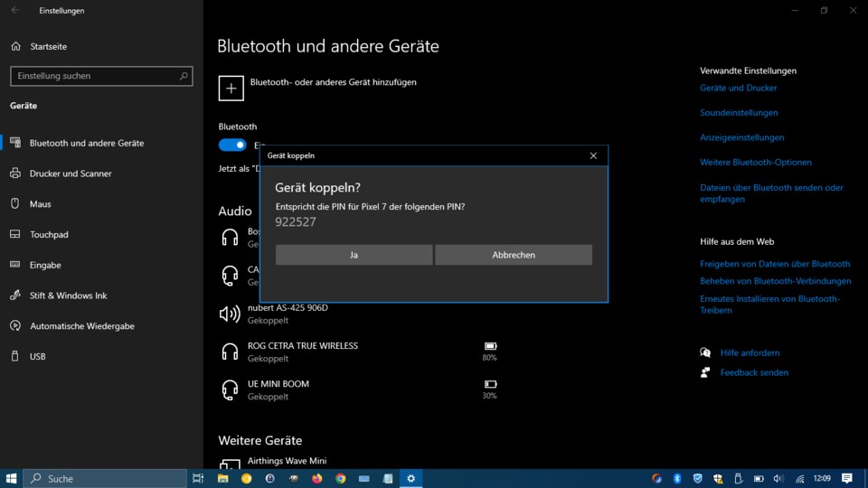Click the PIN 922527 text in dialog

point(296,222)
